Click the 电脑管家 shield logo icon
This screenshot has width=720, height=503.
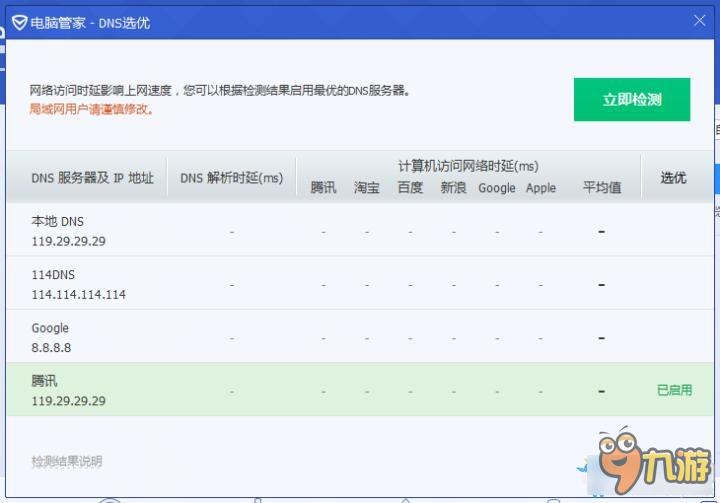click(19, 22)
